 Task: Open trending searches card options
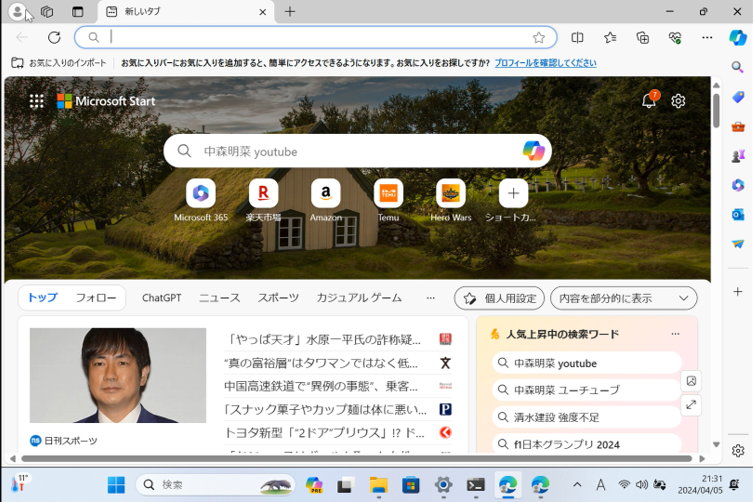(675, 333)
